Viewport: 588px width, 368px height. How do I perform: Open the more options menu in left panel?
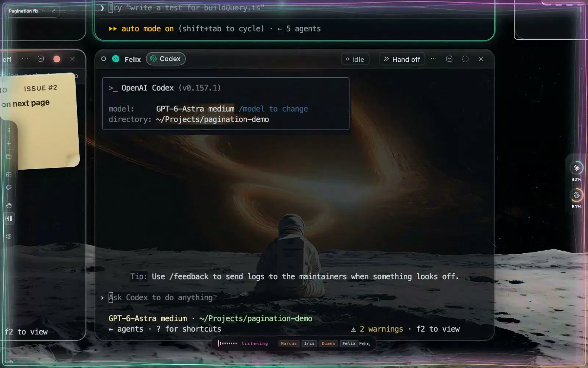(x=25, y=59)
